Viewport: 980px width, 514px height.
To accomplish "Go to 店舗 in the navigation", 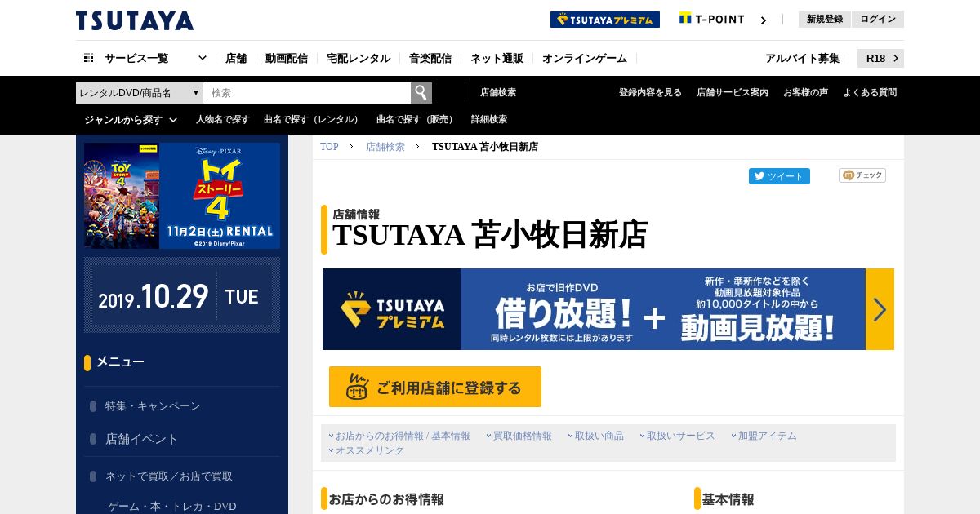I will [236, 58].
